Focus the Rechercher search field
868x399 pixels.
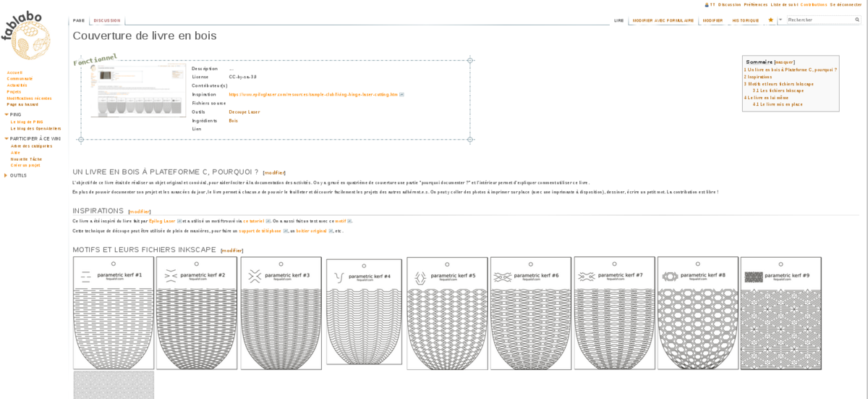(x=820, y=20)
